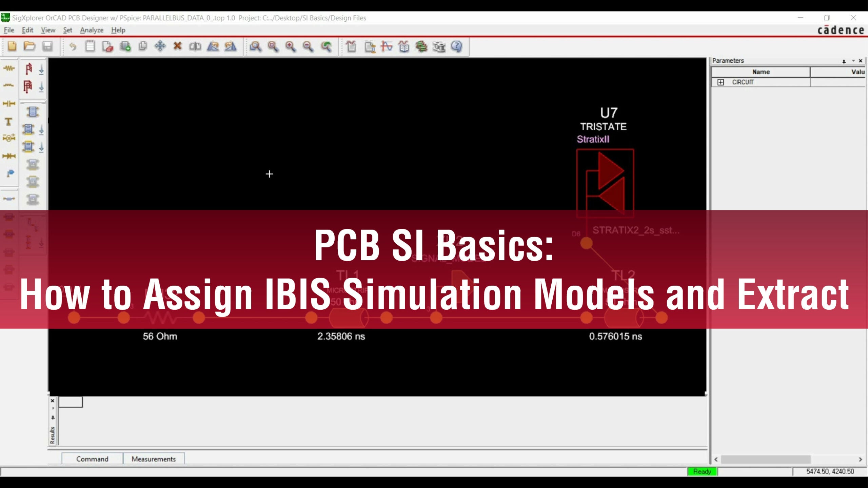Open dropdown arrow beside double driver icon
Screen dimensions: 868x488
[x=41, y=87]
